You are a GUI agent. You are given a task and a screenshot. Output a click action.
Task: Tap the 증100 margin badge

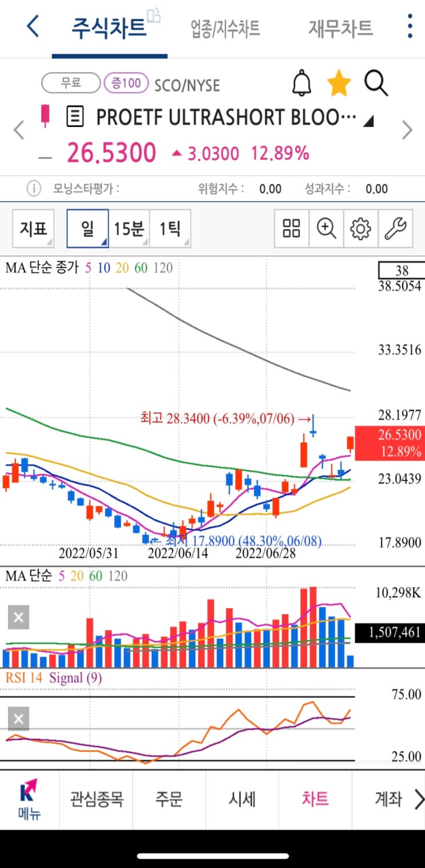click(x=126, y=84)
